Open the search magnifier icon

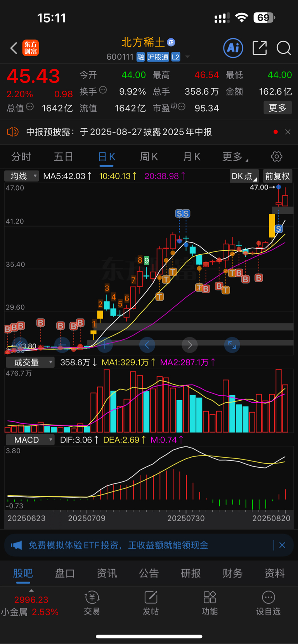click(284, 48)
